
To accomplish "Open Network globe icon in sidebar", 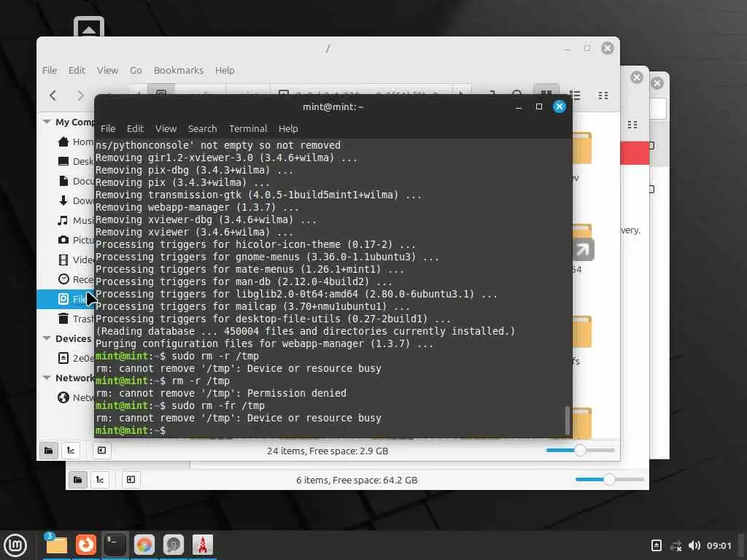I will point(63,397).
